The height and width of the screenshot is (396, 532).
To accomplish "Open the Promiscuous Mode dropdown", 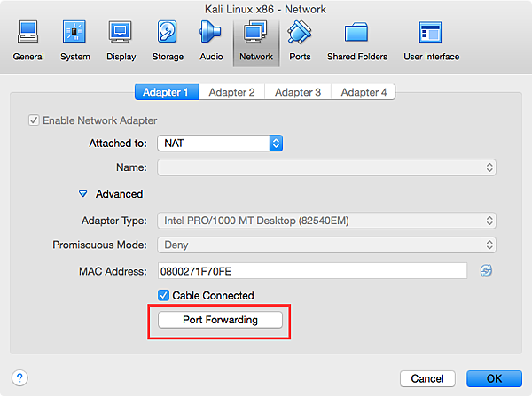I will 326,245.
